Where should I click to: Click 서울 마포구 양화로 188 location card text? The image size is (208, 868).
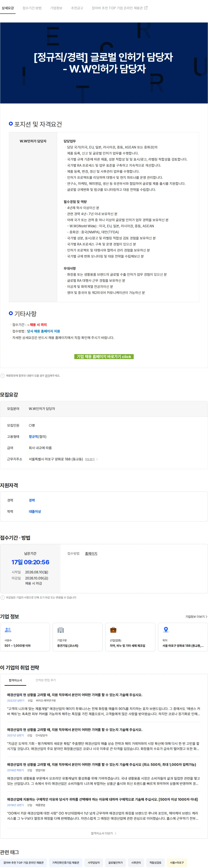[x=183, y=646]
